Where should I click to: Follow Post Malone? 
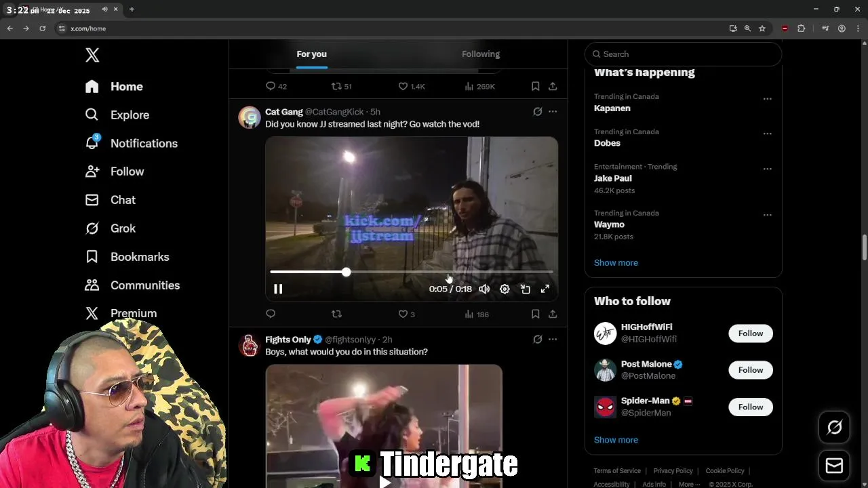coord(751,370)
